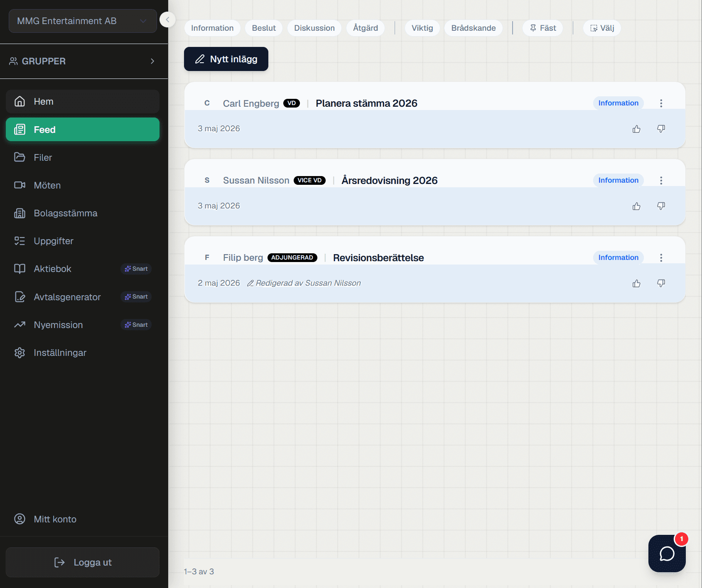Click the Carl Engberg author name

click(x=251, y=103)
